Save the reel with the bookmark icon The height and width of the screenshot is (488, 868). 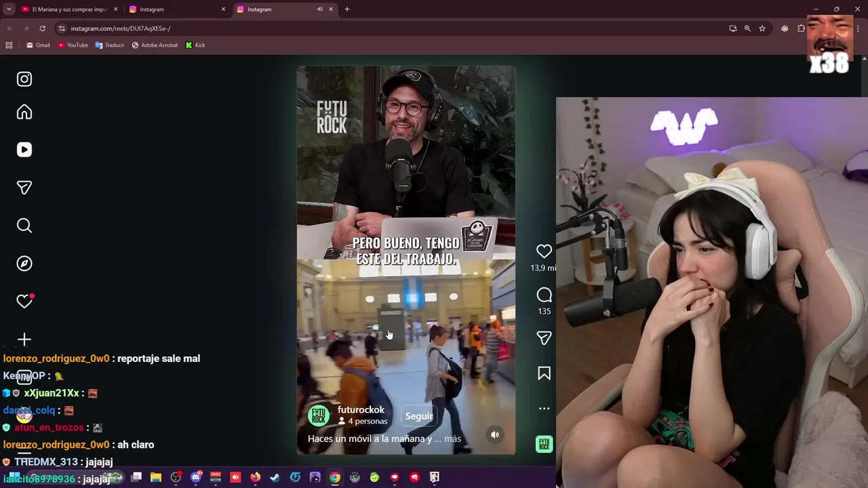(x=544, y=373)
